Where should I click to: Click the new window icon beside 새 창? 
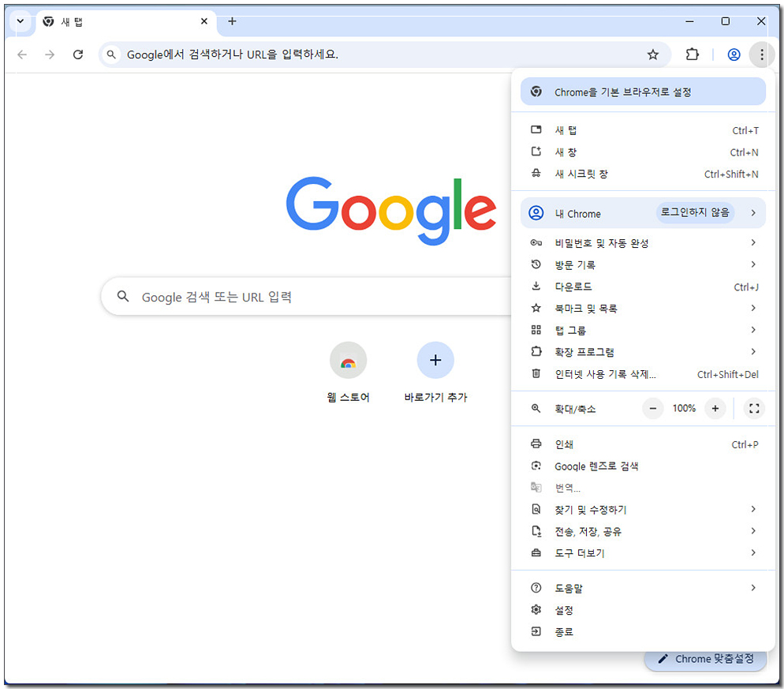[x=536, y=152]
